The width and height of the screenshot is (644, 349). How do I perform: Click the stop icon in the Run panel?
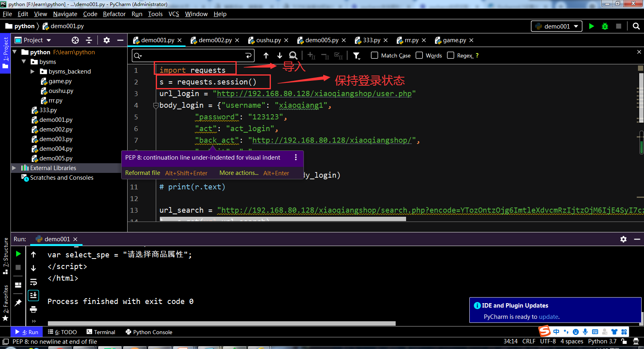point(18,267)
